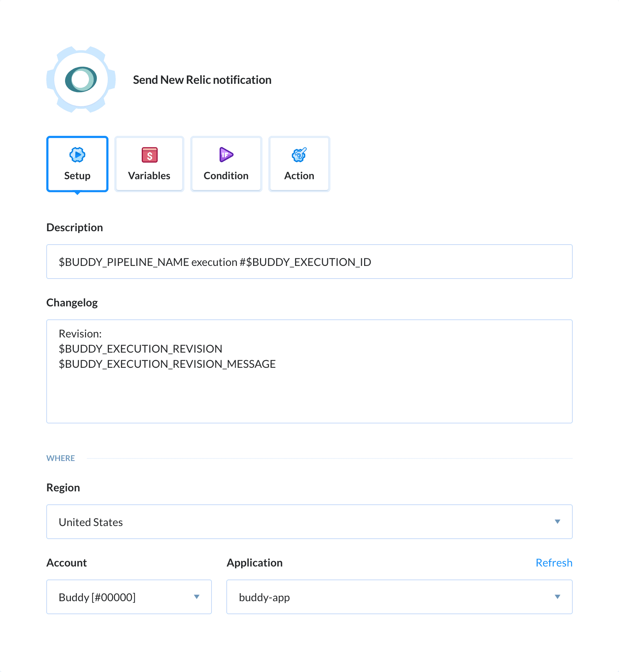Open the Region dropdown
This screenshot has height=672, width=619.
coord(309,522)
